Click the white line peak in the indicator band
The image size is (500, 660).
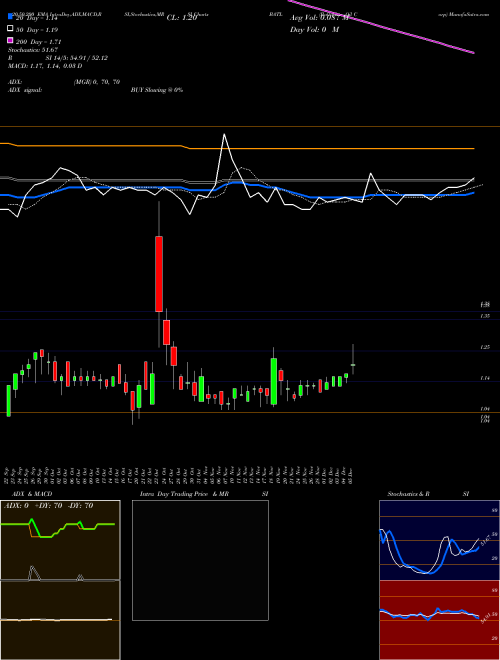(x=224, y=135)
